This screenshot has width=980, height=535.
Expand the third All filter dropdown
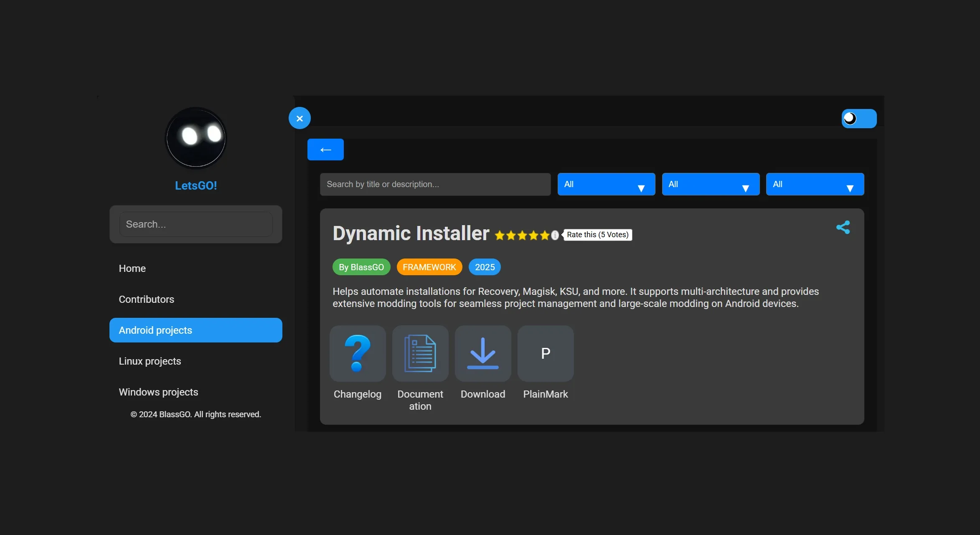[x=815, y=184]
